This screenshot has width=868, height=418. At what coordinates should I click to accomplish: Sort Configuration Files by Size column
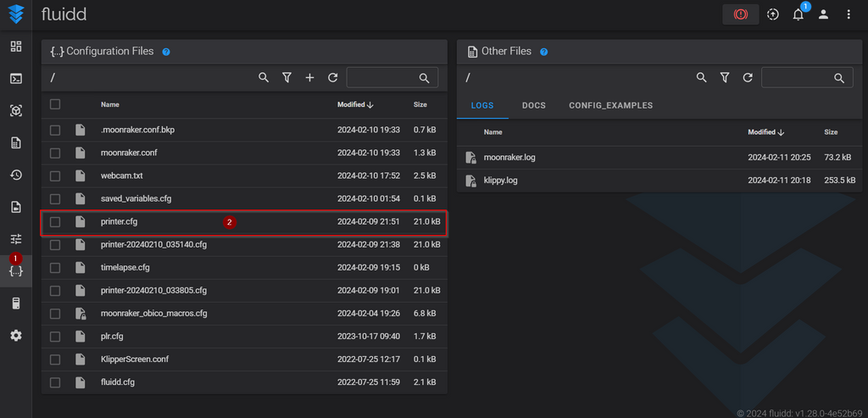[420, 104]
